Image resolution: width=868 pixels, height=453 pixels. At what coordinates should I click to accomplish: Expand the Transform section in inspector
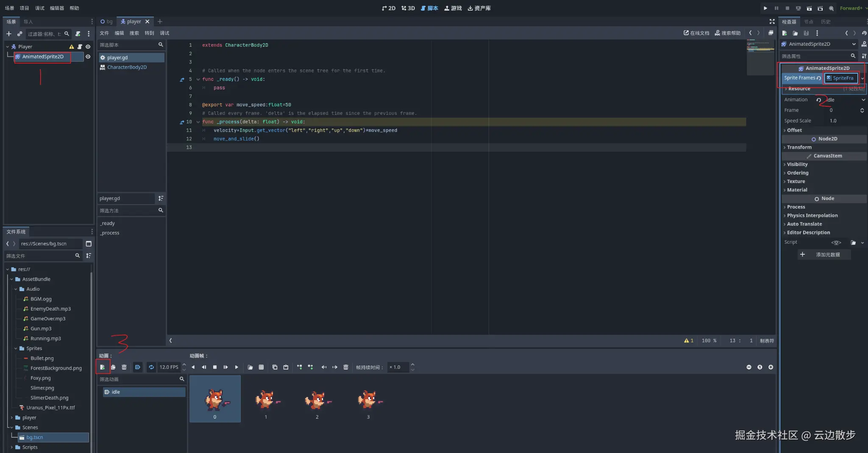pyautogui.click(x=799, y=147)
